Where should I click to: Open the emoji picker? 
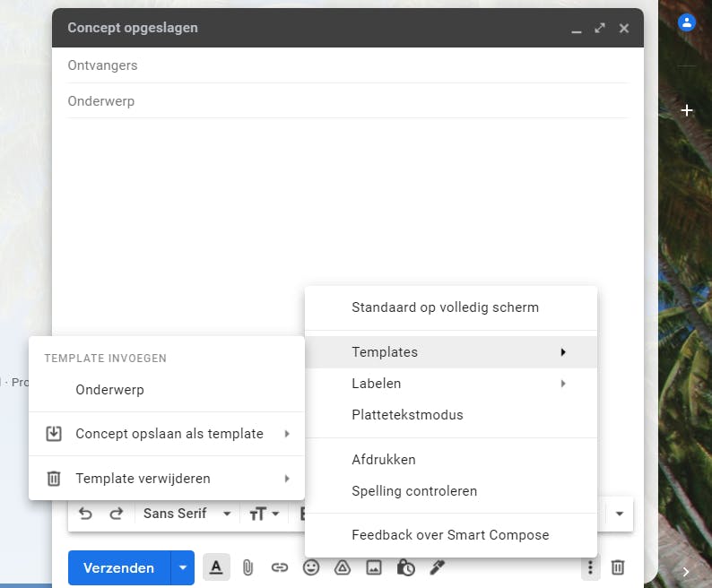pos(311,567)
